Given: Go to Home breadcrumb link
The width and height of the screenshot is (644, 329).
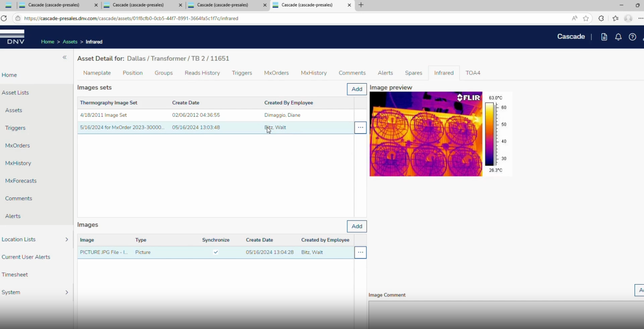Looking at the screenshot, I should [47, 42].
